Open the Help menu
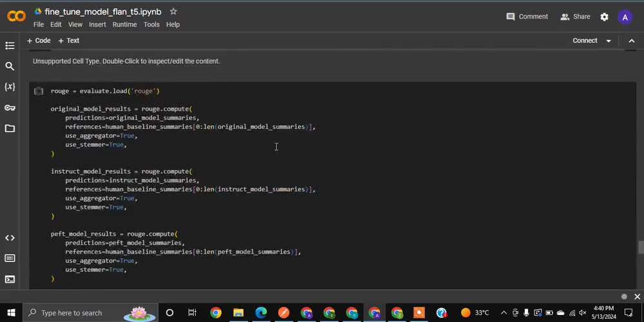Image resolution: width=644 pixels, height=322 pixels. click(x=173, y=24)
